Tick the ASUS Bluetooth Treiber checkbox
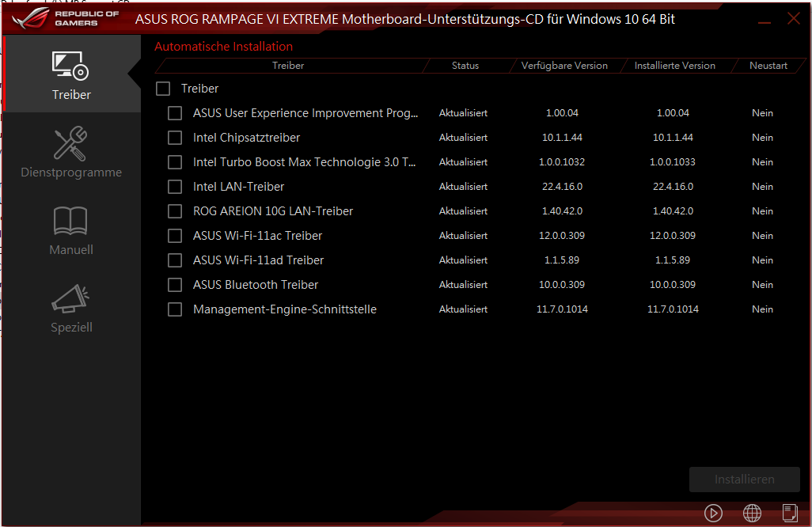 coord(175,285)
